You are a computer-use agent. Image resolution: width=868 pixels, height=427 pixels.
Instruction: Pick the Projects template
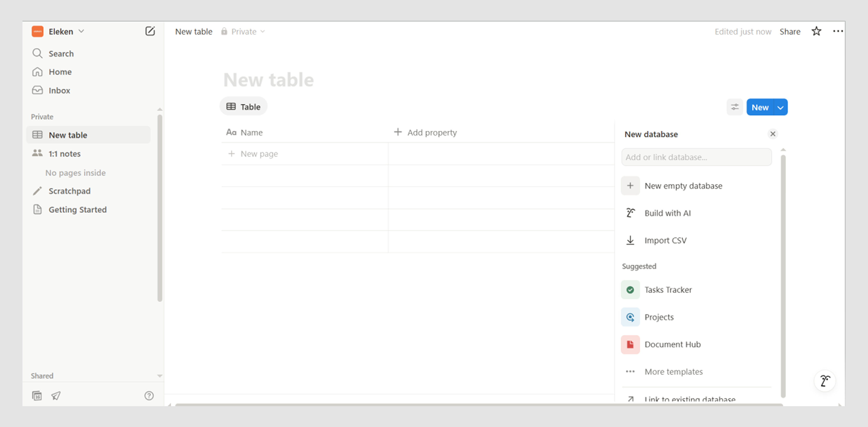point(696,317)
